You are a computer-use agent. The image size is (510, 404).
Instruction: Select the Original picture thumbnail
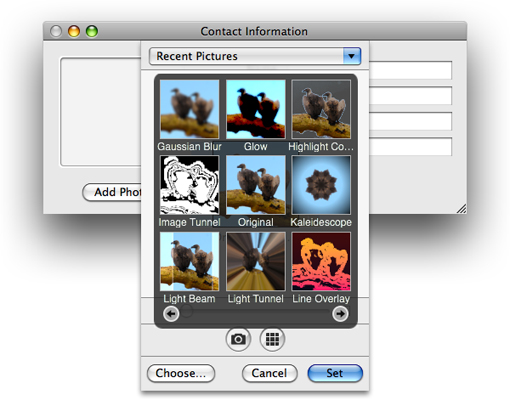(256, 185)
